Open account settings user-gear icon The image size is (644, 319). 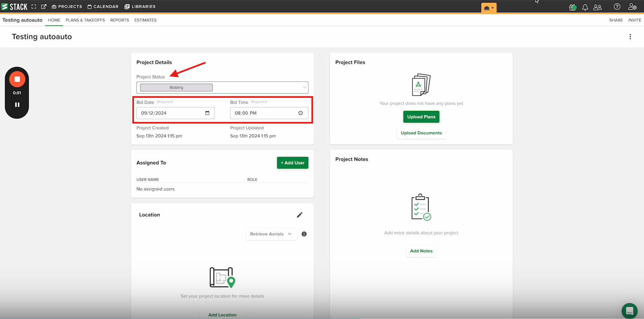[632, 7]
